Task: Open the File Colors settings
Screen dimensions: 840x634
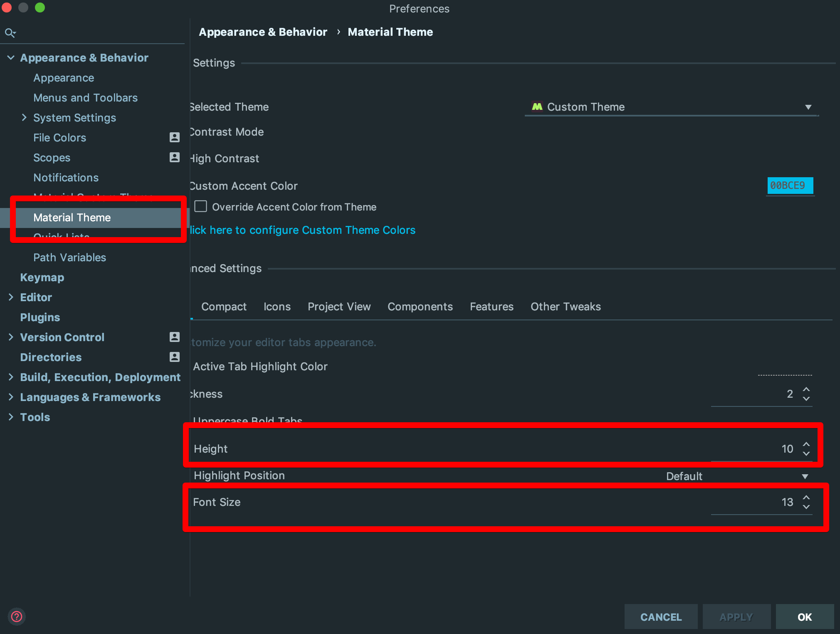Action: pyautogui.click(x=59, y=138)
